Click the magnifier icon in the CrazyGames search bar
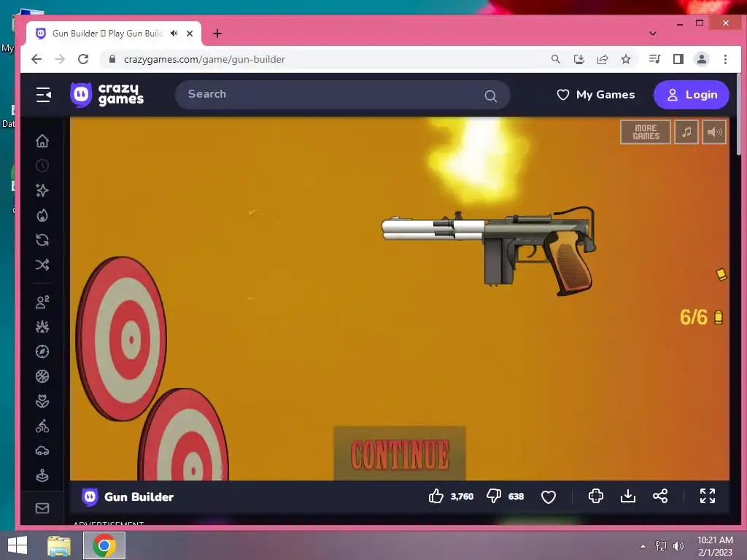The image size is (747, 560). pyautogui.click(x=491, y=96)
